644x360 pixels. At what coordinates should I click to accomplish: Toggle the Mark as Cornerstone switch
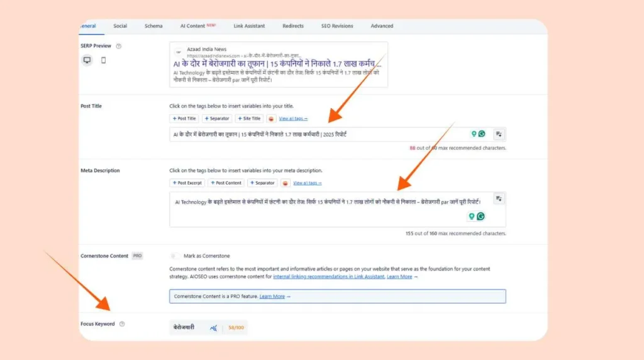[x=175, y=256]
